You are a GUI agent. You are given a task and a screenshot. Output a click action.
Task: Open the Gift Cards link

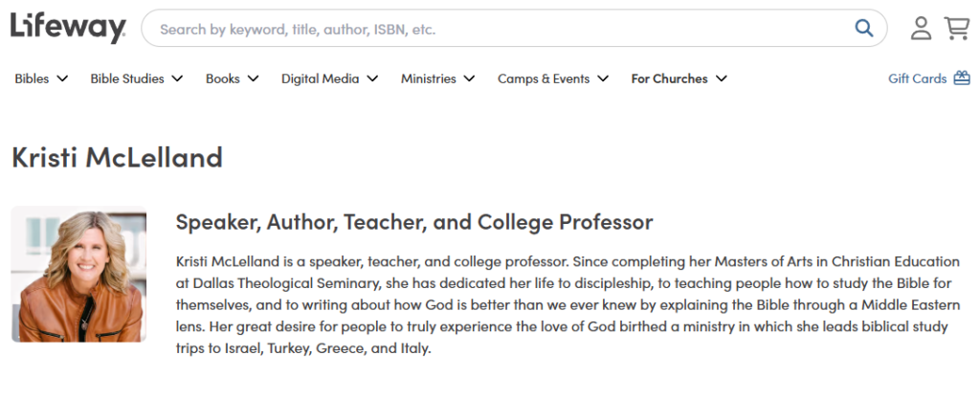[x=918, y=78]
